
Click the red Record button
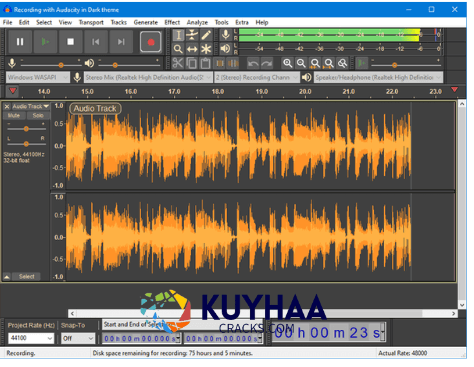coord(151,42)
